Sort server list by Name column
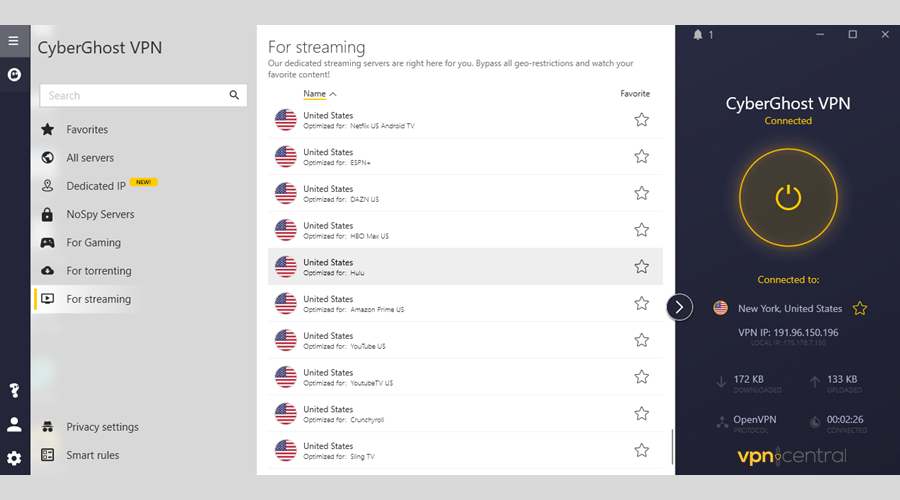The image size is (900, 500). pos(319,94)
